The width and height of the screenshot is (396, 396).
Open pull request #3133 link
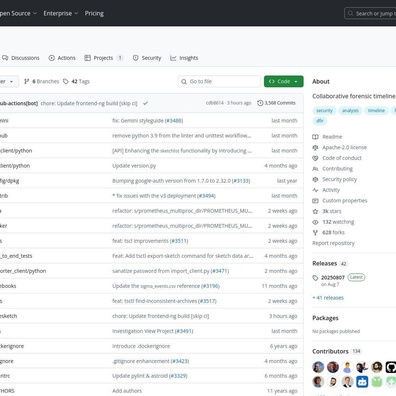pos(241,181)
